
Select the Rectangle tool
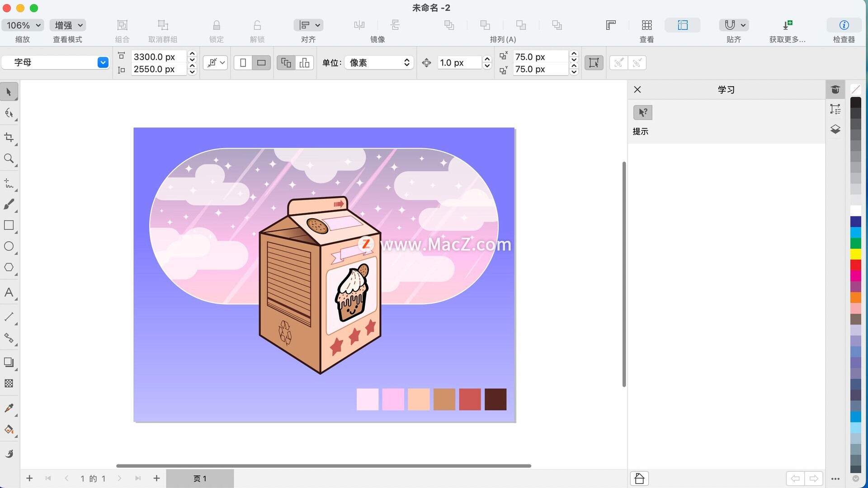tap(9, 225)
